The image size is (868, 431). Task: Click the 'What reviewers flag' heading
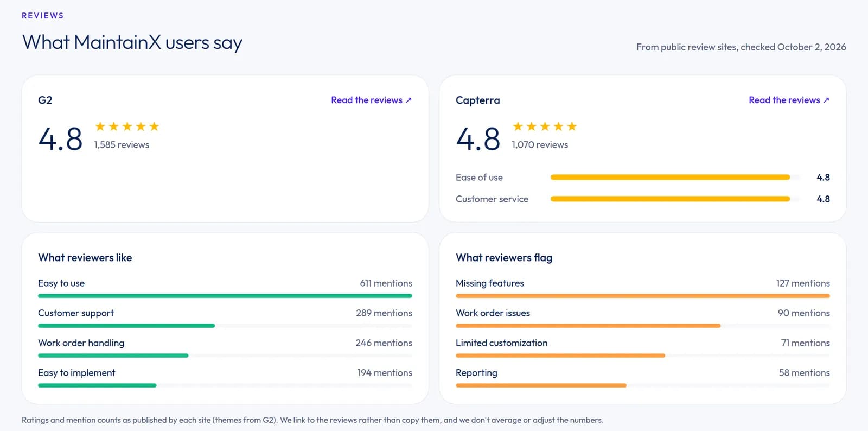(504, 258)
